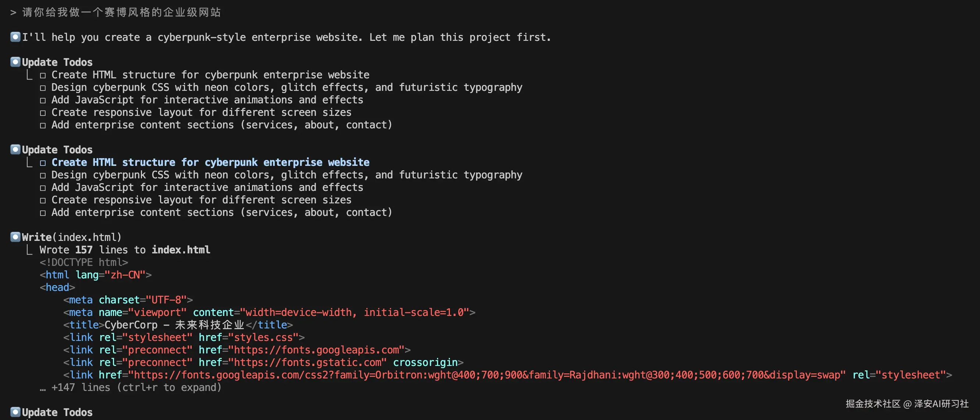Expand the +147 lines collapsed code

coord(136,387)
